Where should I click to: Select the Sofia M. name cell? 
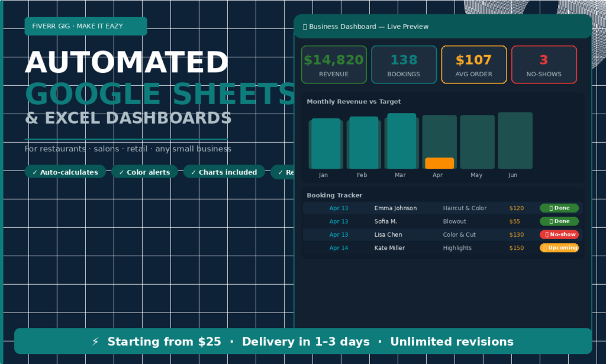pos(386,221)
